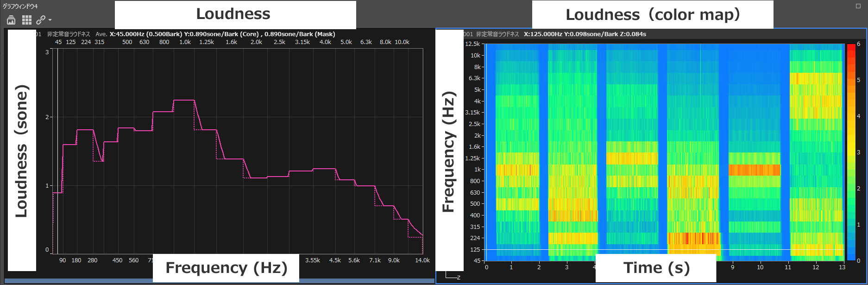This screenshot has width=868, height=285.
Task: Click the 450 label on loudness bottom axis
Action: [x=118, y=260]
